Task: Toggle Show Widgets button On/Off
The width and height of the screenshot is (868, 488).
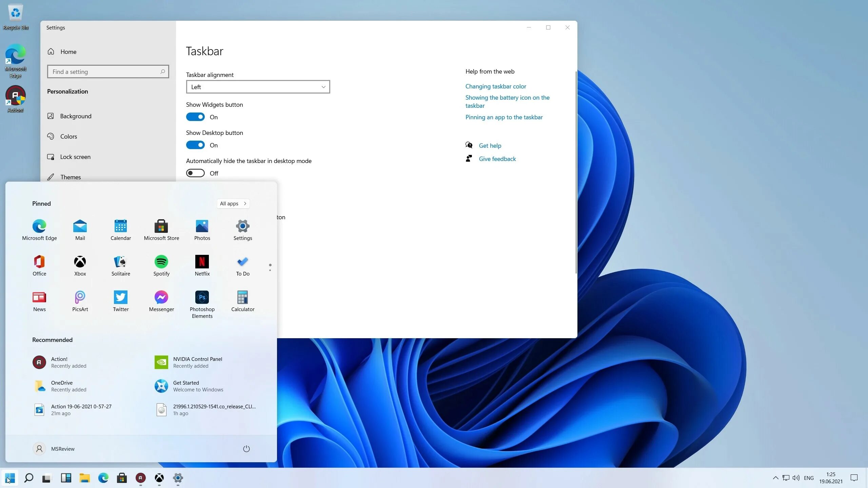Action: click(x=195, y=117)
